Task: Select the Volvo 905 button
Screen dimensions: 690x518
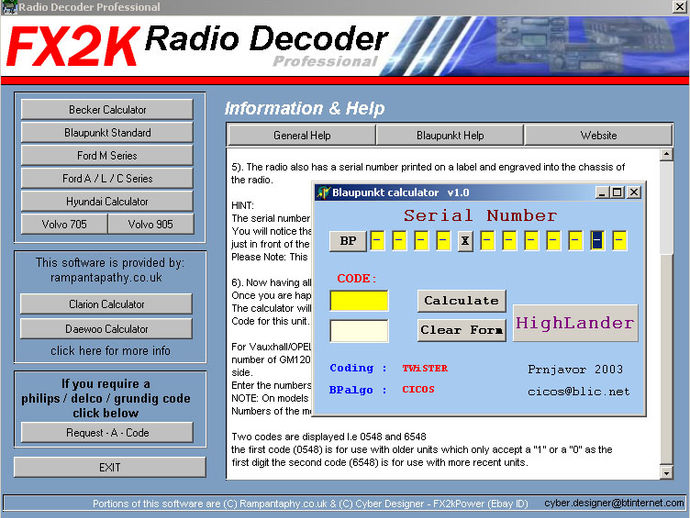Action: coord(150,224)
